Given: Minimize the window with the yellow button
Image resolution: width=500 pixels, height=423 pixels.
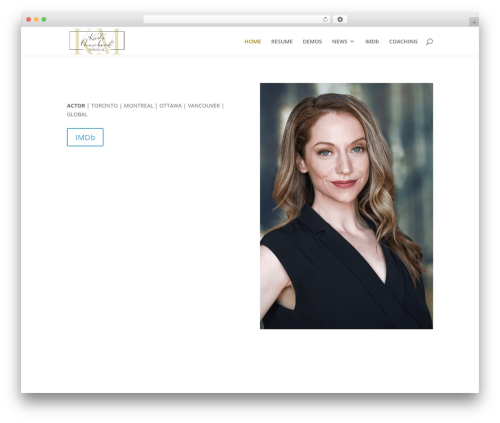Looking at the screenshot, I should pos(36,19).
